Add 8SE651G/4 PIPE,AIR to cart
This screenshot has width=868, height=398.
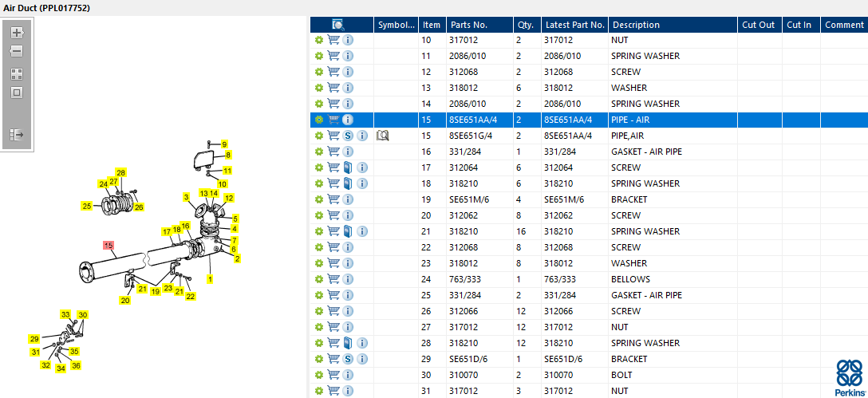[333, 136]
